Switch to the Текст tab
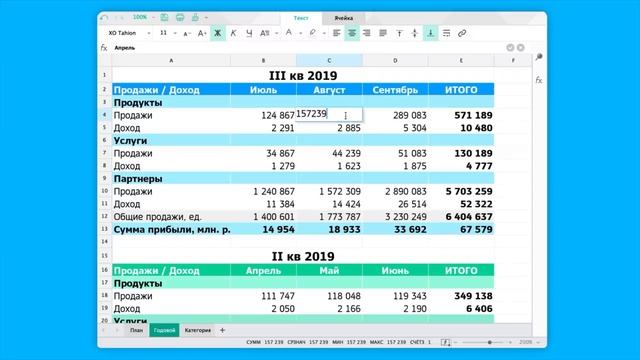 click(x=301, y=18)
